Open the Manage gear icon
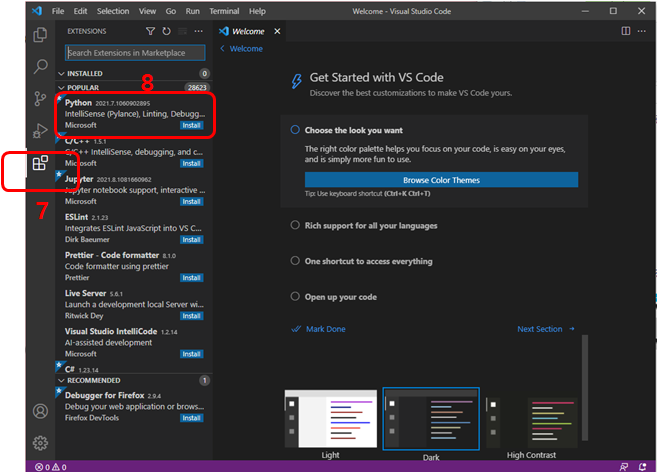658x473 pixels. [40, 443]
